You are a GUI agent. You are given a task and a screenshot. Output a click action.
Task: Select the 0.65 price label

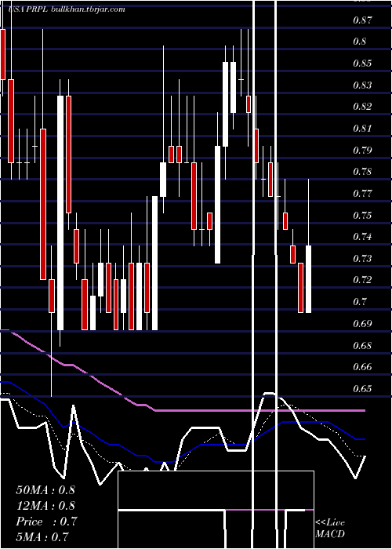pos(362,389)
